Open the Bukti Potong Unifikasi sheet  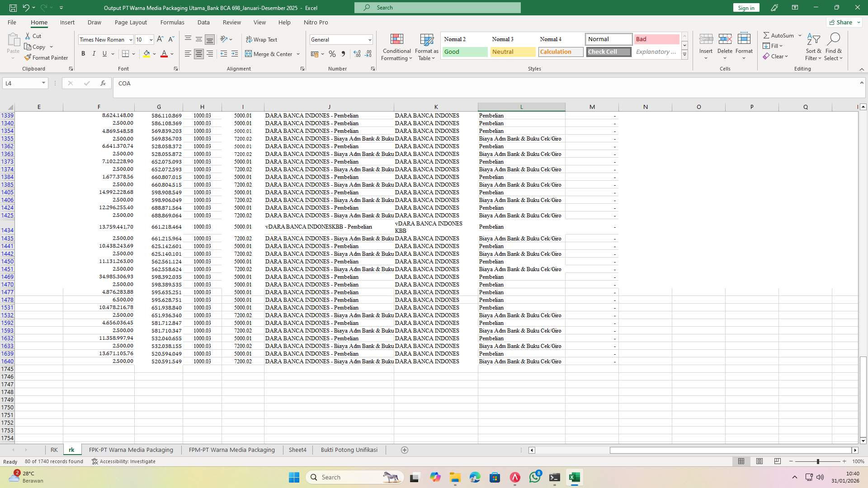(x=349, y=450)
